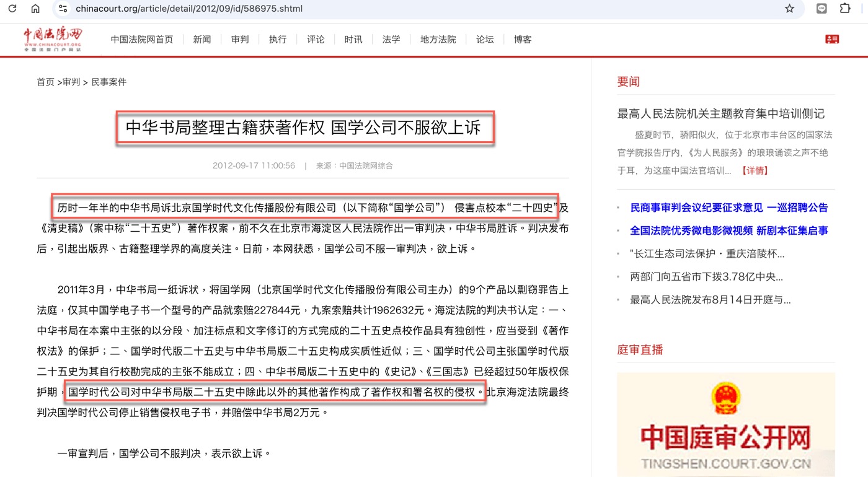Open site information icon beside the URL
The height and width of the screenshot is (477, 868).
[x=63, y=9]
